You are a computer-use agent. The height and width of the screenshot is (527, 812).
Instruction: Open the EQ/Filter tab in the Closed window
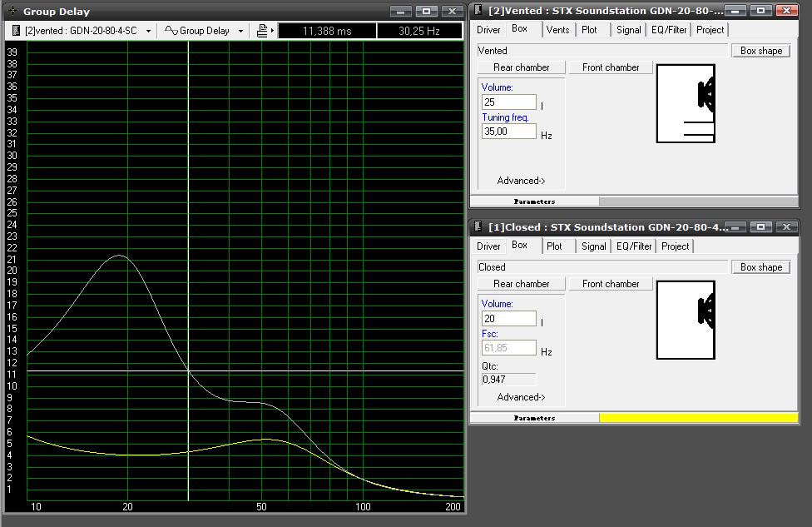(634, 246)
